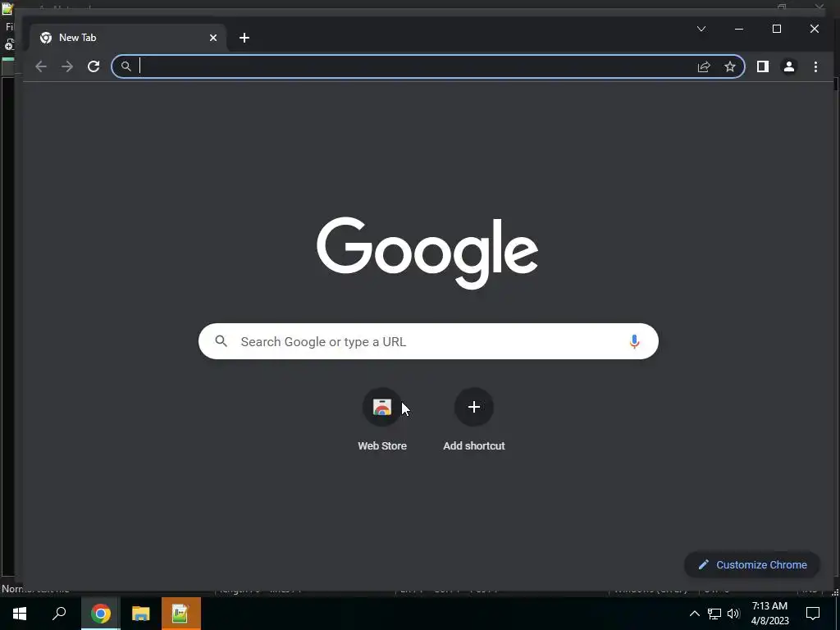Open Chrome side panel icon
Screen dimensions: 840x630
click(x=762, y=66)
